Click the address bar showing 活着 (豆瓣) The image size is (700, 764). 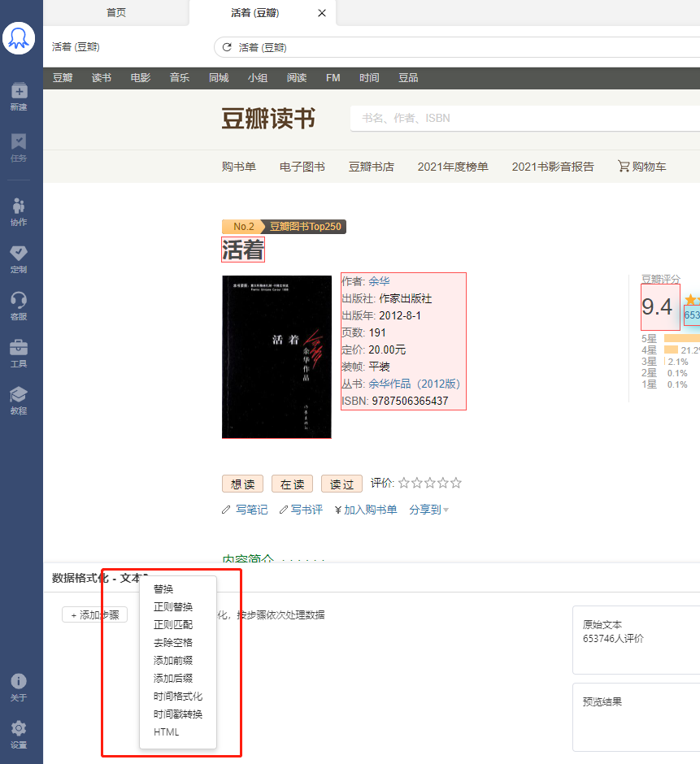click(459, 47)
